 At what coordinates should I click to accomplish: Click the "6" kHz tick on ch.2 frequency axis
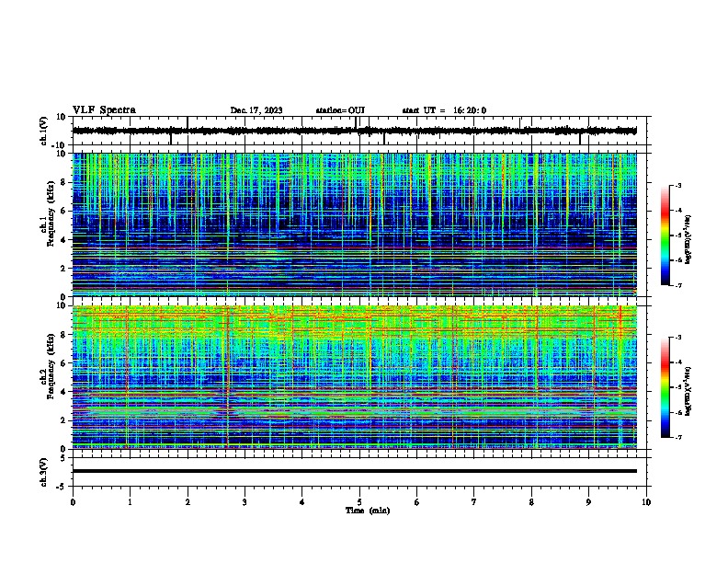pos(63,363)
